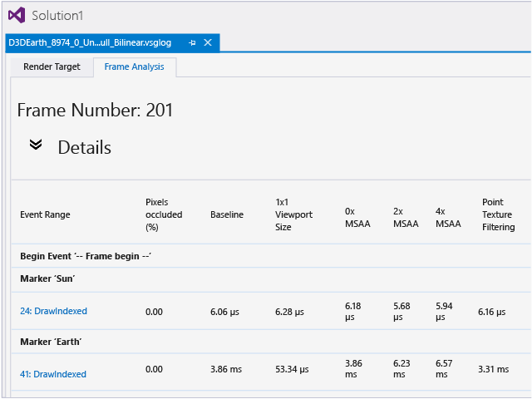Switch to the Render Target tab

tap(52, 66)
